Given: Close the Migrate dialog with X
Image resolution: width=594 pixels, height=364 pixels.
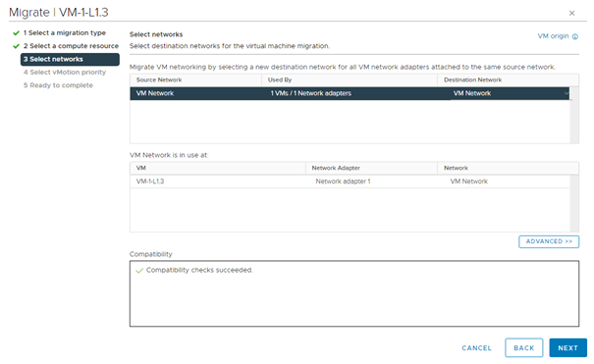Looking at the screenshot, I should point(571,13).
